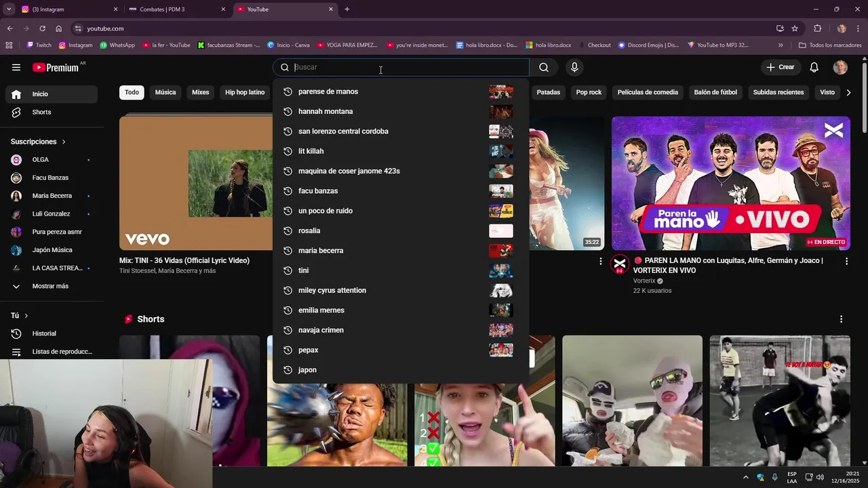The width and height of the screenshot is (868, 488).
Task: Click the YouTube Premium logo
Action: pyautogui.click(x=56, y=67)
